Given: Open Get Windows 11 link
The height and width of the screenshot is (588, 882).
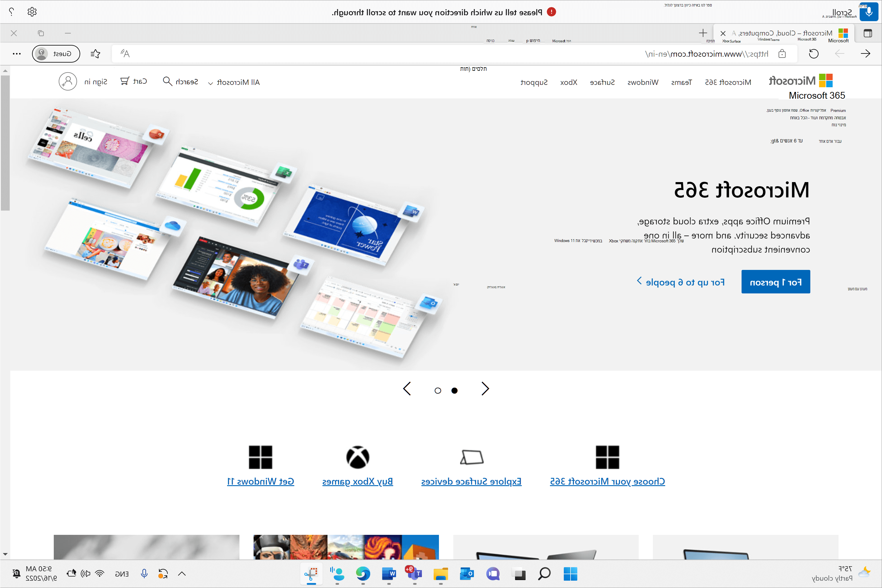Looking at the screenshot, I should click(260, 481).
